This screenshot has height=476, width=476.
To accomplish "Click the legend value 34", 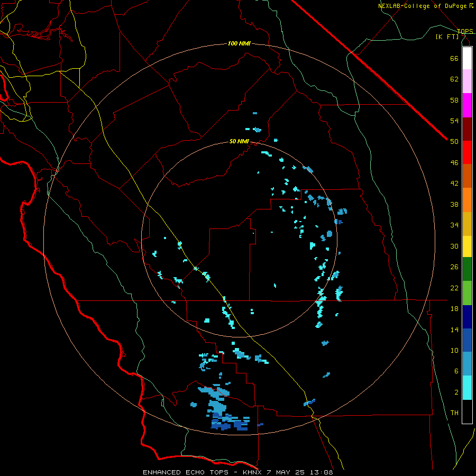I will tap(454, 225).
